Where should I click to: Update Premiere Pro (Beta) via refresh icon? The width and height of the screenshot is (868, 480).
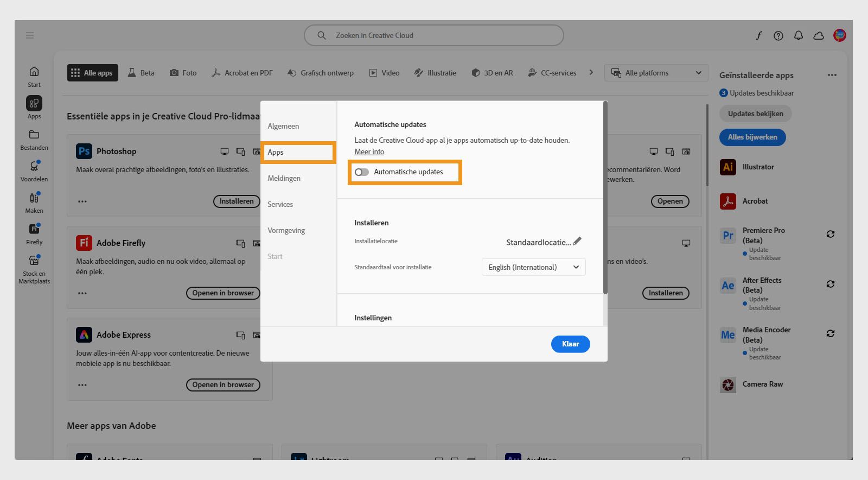[x=831, y=234]
